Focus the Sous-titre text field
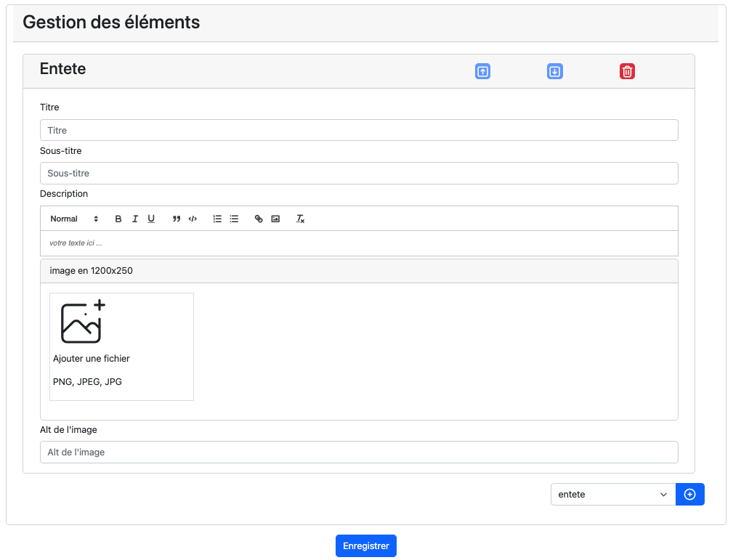 click(x=359, y=174)
